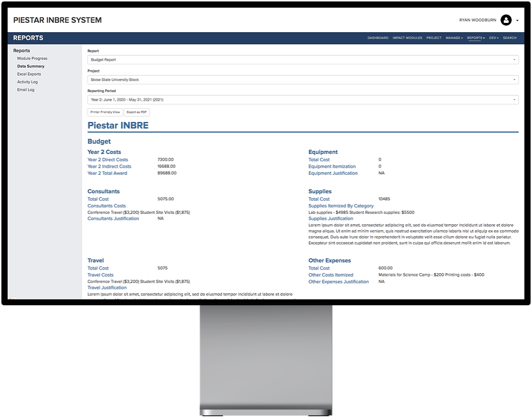The width and height of the screenshot is (532, 418).
Task: Click the Year 2 Costs heading
Action: (104, 152)
